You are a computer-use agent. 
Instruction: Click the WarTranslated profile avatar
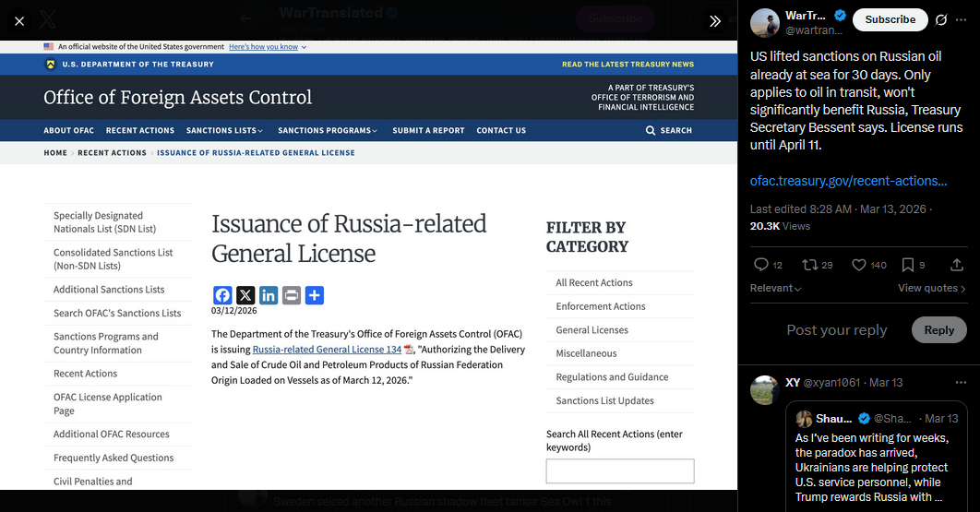pos(764,23)
